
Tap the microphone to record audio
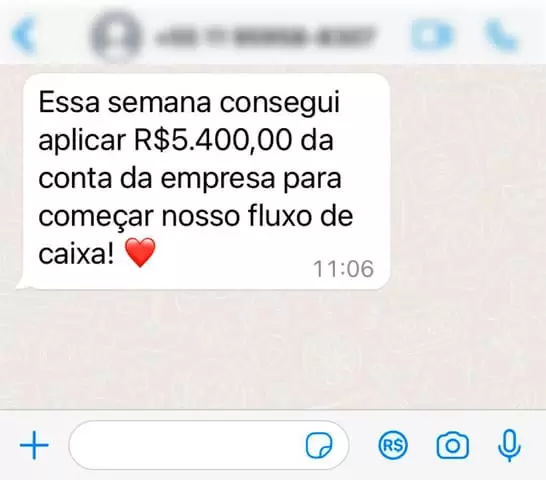click(x=509, y=446)
